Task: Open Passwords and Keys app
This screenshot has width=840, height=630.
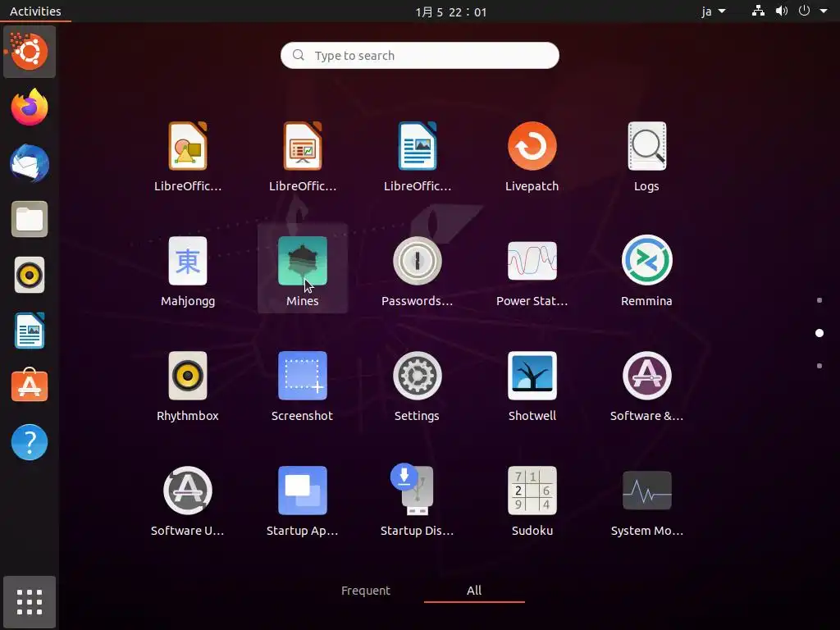Action: 418,261
